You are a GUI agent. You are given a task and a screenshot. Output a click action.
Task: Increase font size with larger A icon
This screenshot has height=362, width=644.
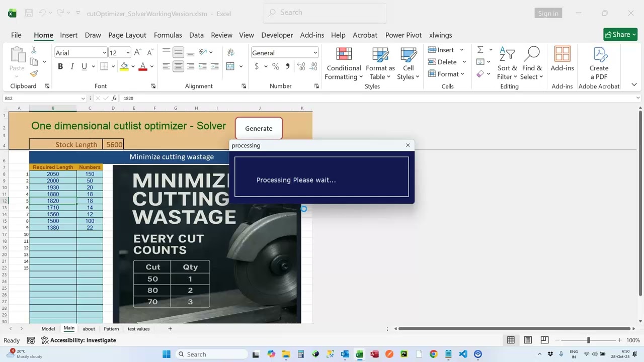tap(138, 52)
